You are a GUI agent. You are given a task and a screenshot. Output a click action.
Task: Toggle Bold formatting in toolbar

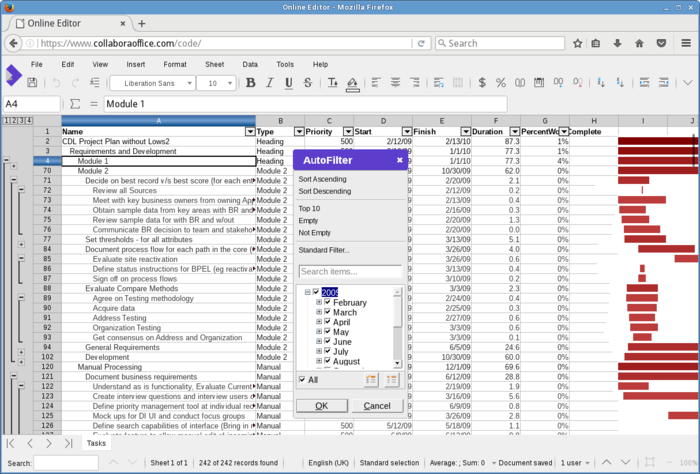[251, 83]
